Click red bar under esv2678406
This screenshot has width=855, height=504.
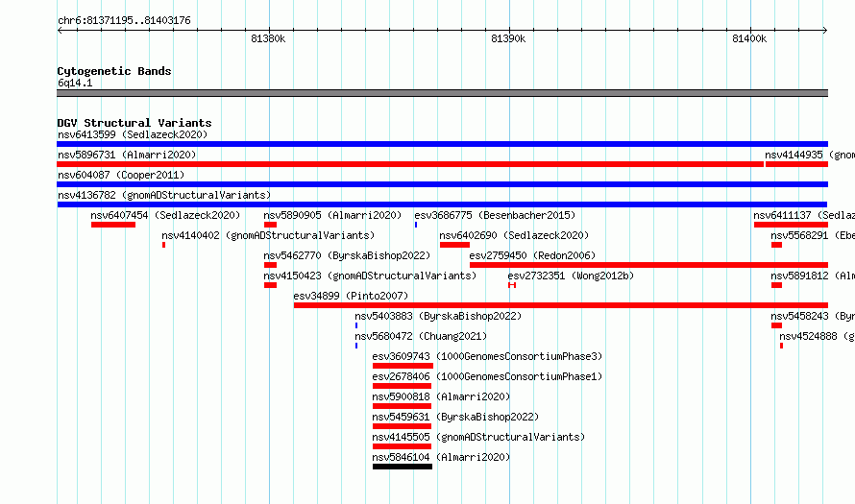tap(402, 386)
